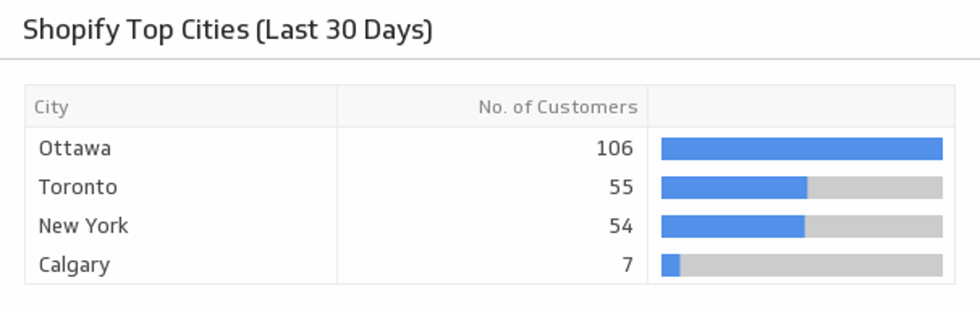Click the 7 customers value
The image size is (980, 309).
tap(627, 265)
